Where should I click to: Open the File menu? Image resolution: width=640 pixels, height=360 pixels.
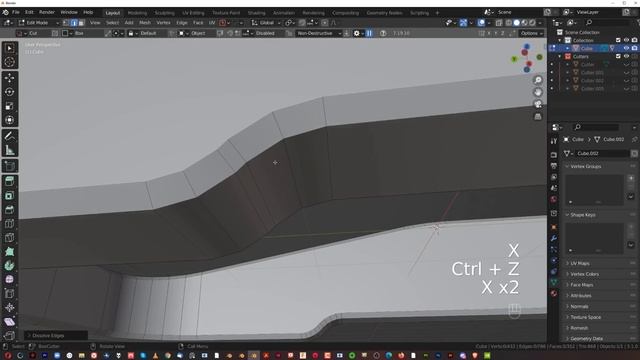(x=16, y=12)
